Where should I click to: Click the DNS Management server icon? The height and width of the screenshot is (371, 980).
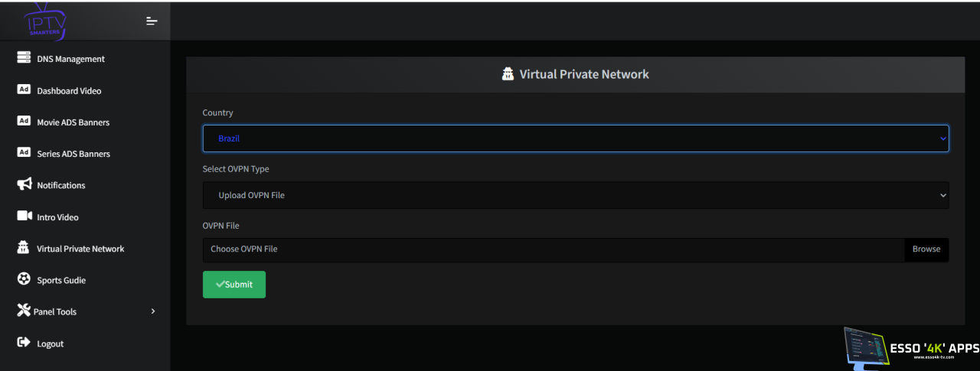24,58
